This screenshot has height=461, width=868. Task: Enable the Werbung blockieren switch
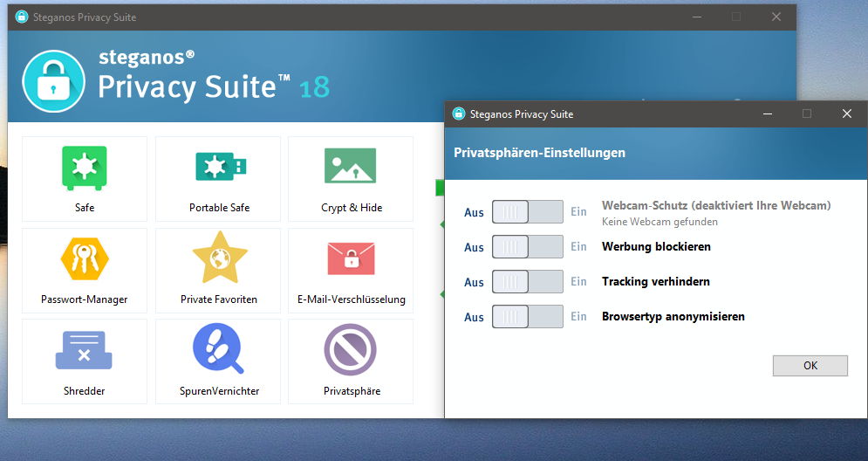(528, 246)
